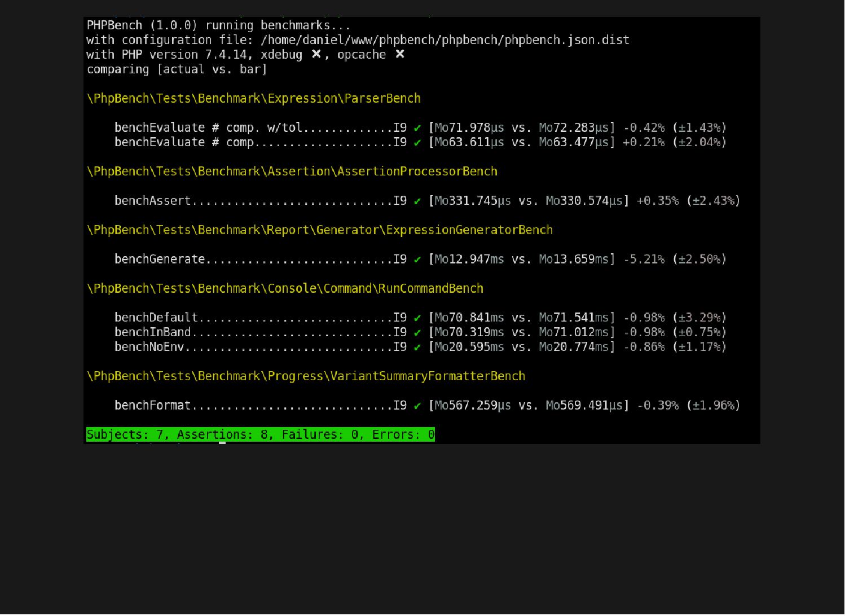Click the configuration file path phpbench.json.dist
Screen dimensions: 845x616
(445, 40)
